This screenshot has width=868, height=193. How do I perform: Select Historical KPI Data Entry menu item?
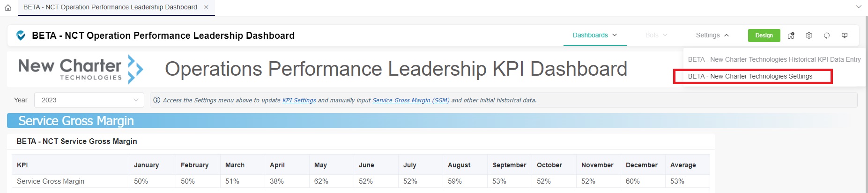click(774, 59)
